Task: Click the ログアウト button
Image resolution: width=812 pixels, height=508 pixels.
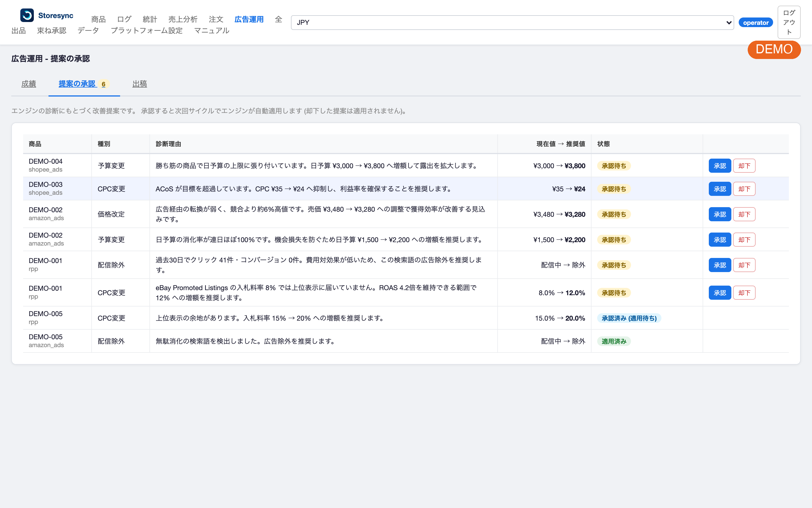Action: click(x=789, y=23)
